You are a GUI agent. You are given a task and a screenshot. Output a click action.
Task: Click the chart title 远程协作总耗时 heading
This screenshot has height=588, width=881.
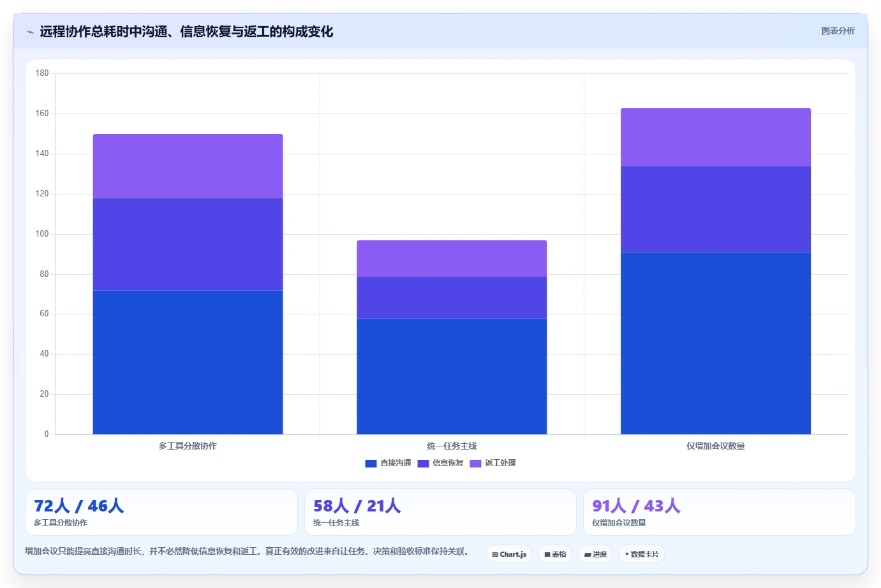tap(186, 31)
